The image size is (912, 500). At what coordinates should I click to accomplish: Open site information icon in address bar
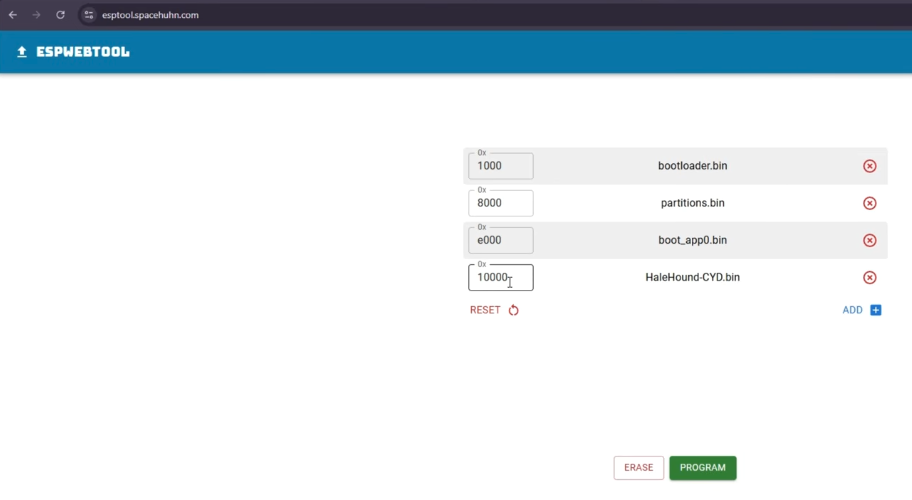click(89, 15)
